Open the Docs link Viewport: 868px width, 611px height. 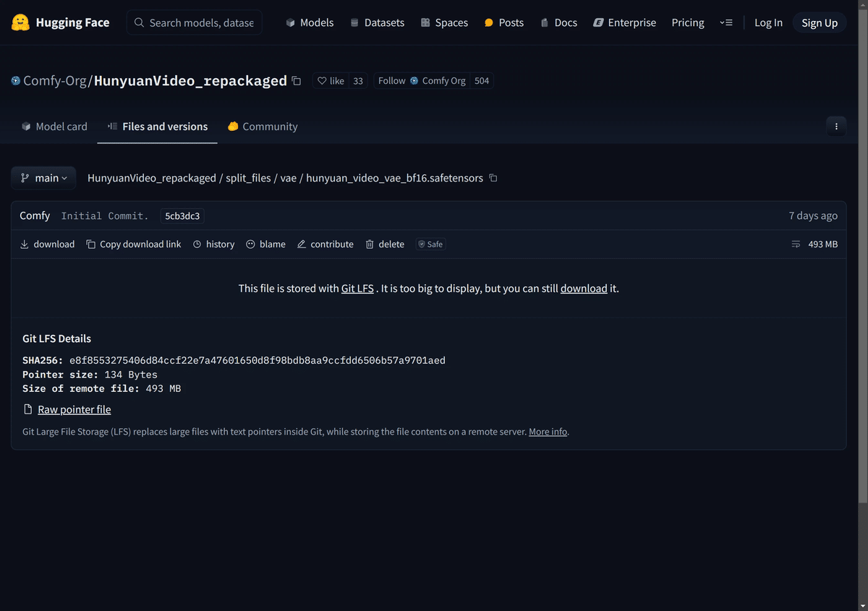pyautogui.click(x=558, y=22)
